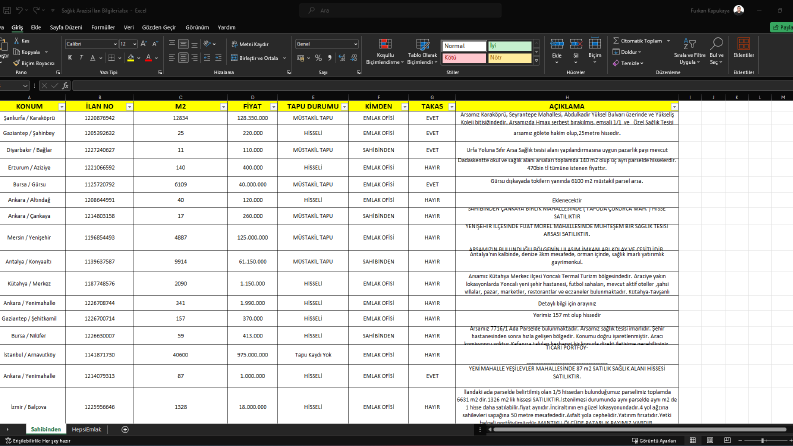Viewport: 793px width, 446px height.
Task: Increase font size with the larger A icon
Action: click(x=144, y=44)
